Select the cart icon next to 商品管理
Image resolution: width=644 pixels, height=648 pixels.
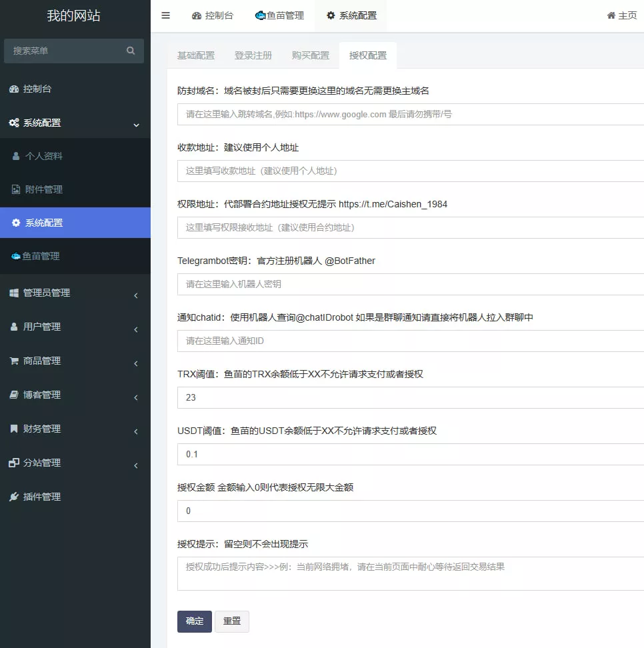tap(15, 360)
